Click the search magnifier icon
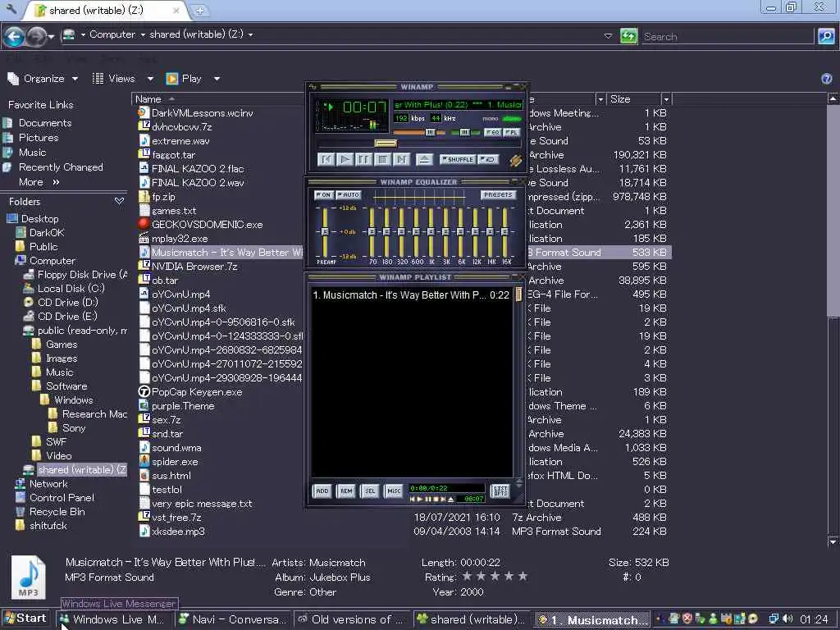This screenshot has height=630, width=840. pyautogui.click(x=826, y=36)
